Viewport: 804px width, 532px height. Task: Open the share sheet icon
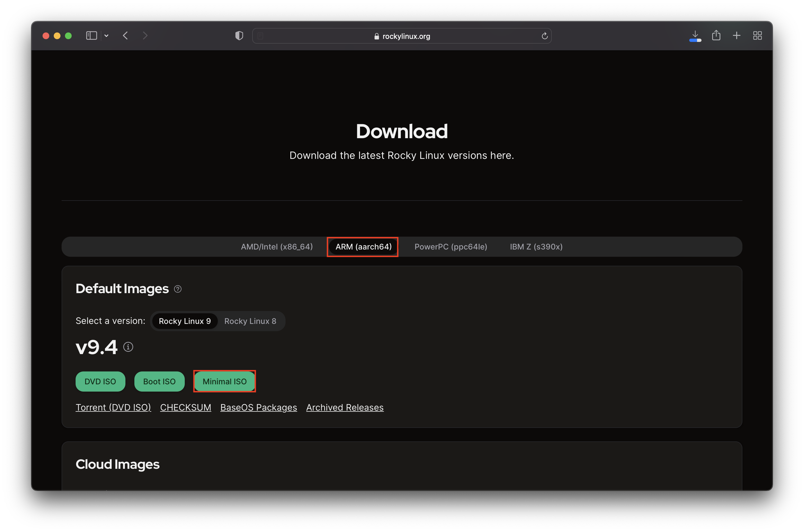click(716, 36)
